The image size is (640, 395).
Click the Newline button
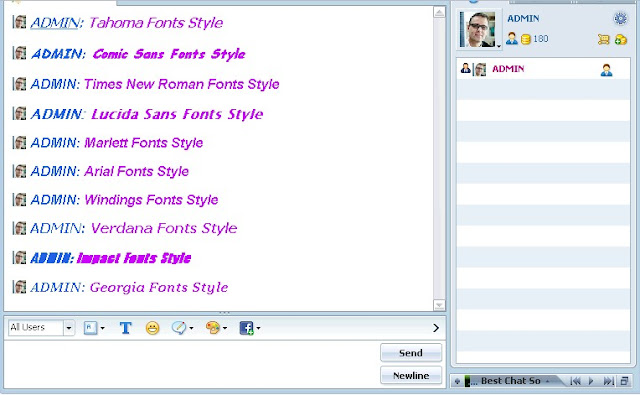pos(411,375)
